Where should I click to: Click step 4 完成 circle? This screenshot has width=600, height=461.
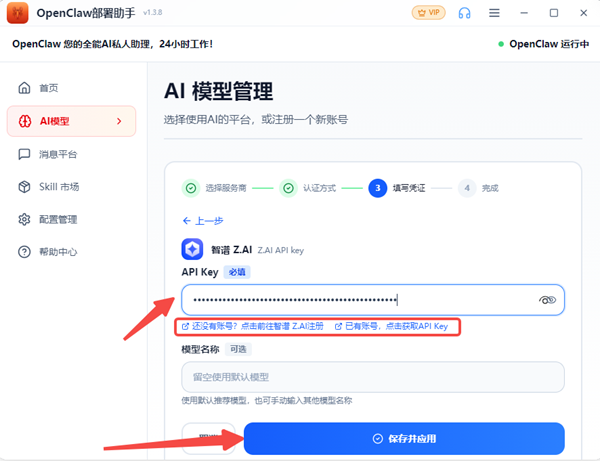tap(467, 188)
